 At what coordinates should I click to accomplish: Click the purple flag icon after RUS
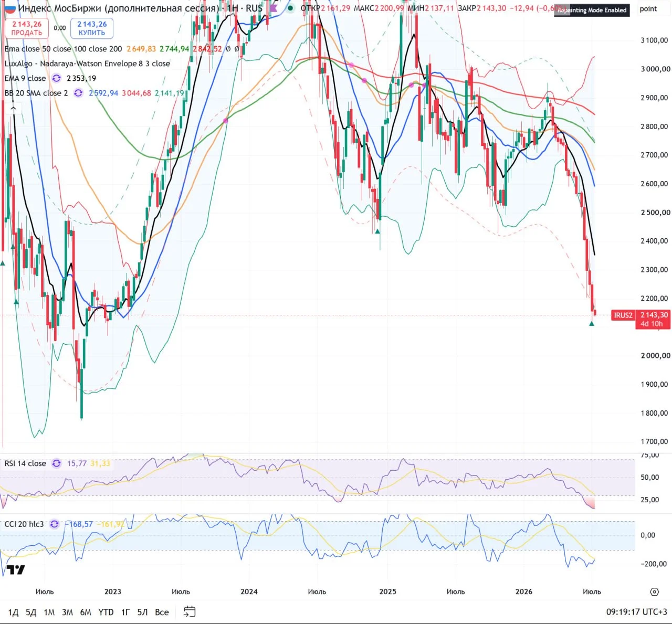274,8
